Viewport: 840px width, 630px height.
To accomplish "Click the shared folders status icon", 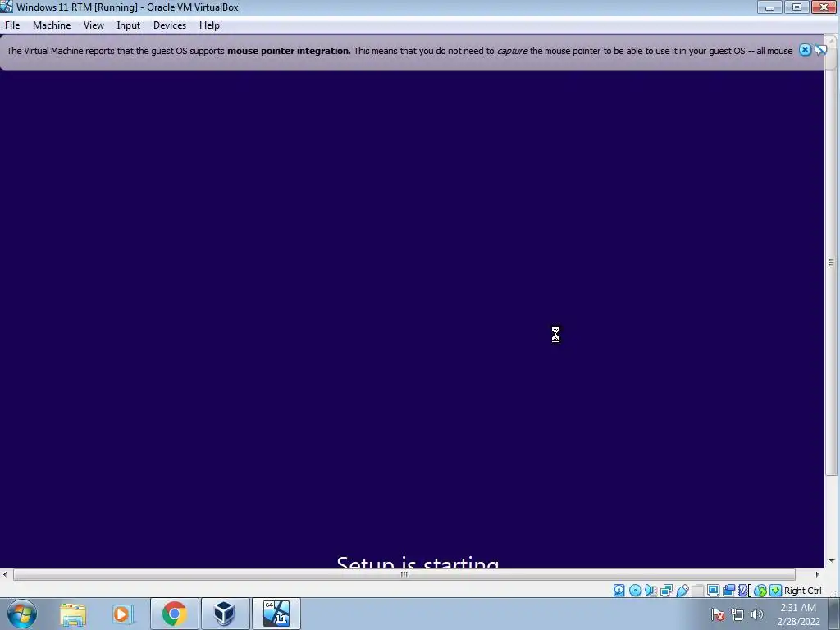I will click(697, 591).
